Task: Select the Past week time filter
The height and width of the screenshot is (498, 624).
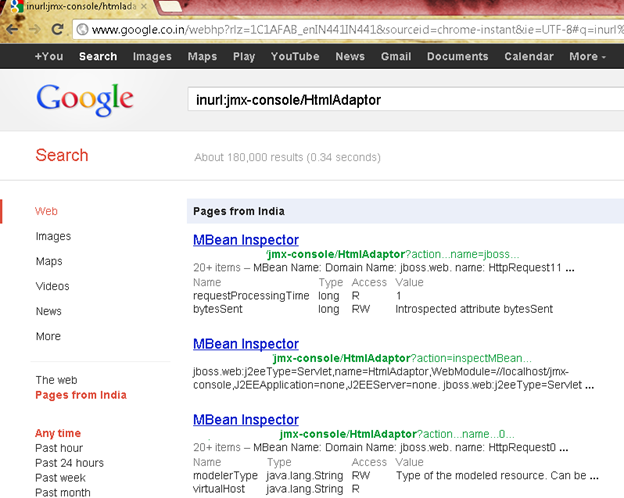Action: coord(62,478)
